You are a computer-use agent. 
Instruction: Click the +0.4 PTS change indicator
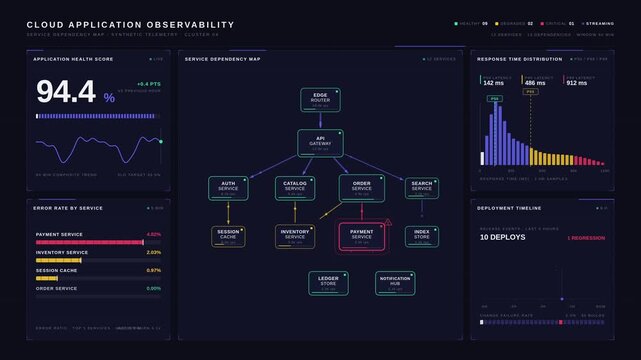[149, 84]
